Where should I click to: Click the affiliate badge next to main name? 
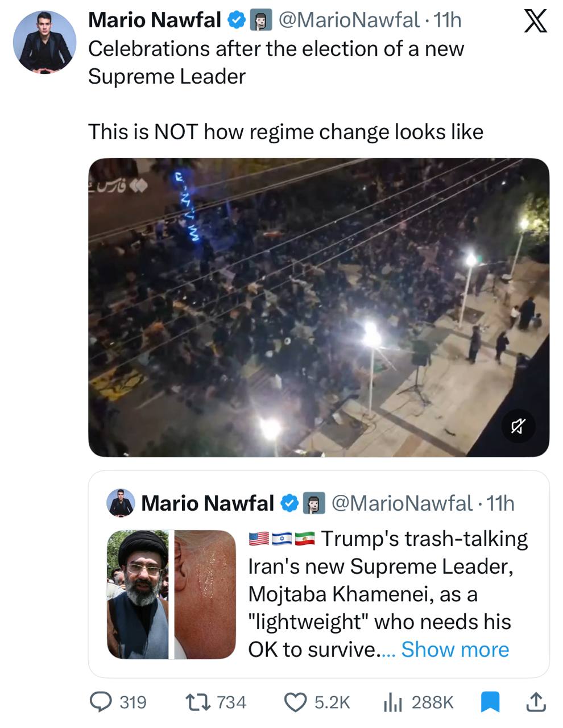click(x=261, y=20)
